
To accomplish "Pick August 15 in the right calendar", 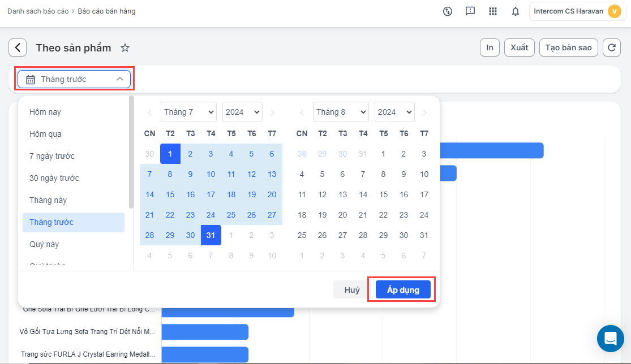I will [x=384, y=194].
